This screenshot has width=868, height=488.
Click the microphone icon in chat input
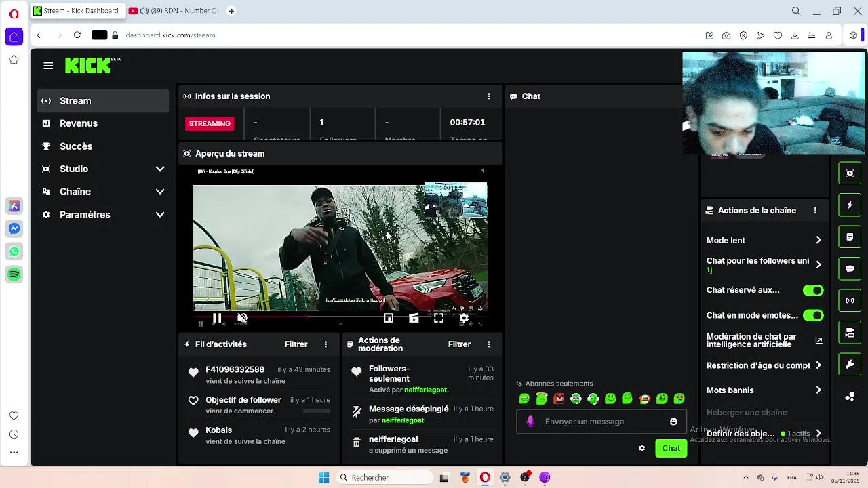[x=530, y=422]
